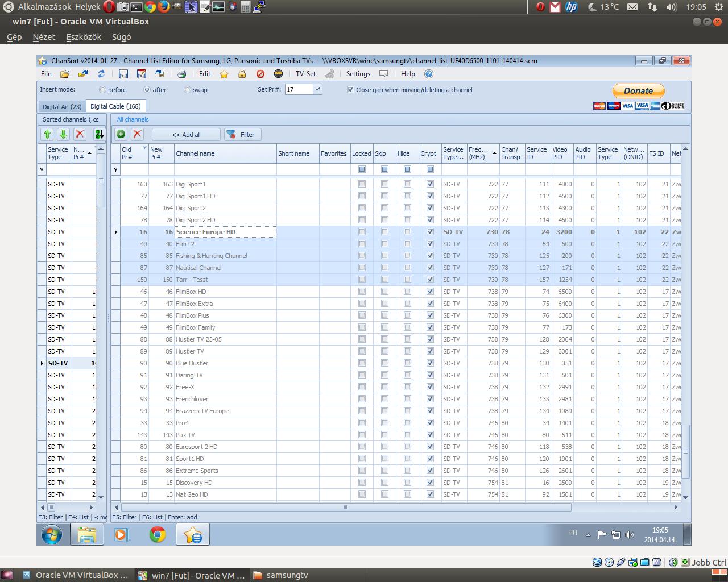Click the favorites star toolbar icon
The image size is (728, 582).
pyautogui.click(x=224, y=74)
